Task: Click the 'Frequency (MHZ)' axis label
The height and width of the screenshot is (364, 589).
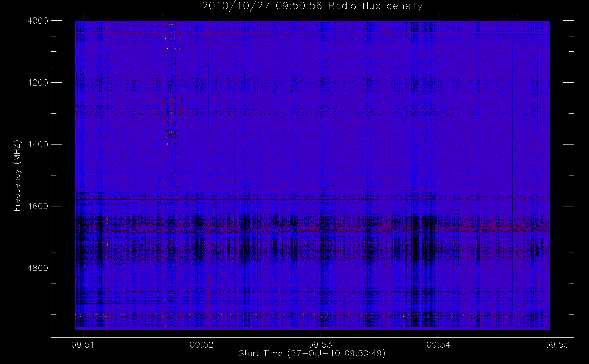Action: pos(17,175)
